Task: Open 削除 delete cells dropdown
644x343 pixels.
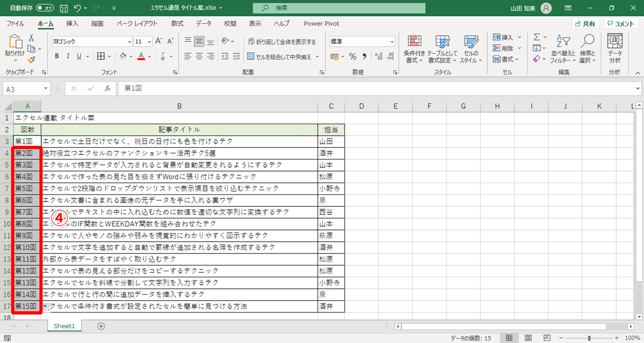Action: click(x=507, y=48)
